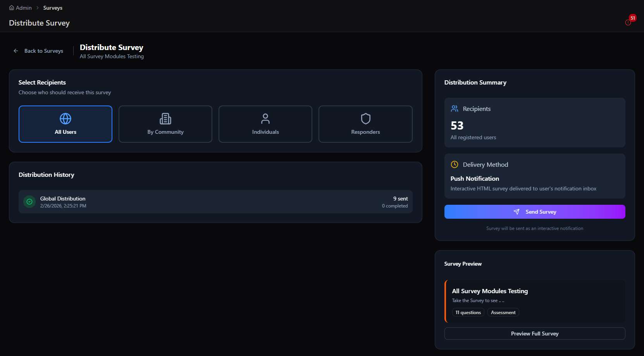Select the All Users globe icon
Viewport: 644px width, 356px height.
65,119
